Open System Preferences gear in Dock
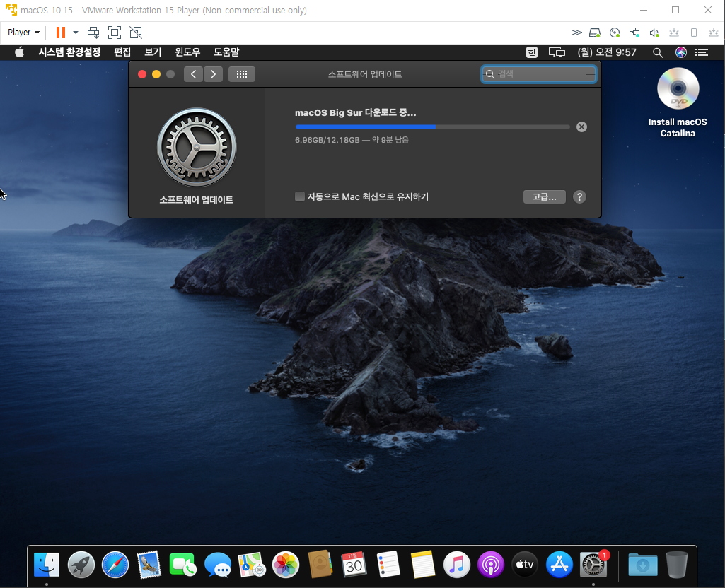The image size is (725, 588). 593,565
